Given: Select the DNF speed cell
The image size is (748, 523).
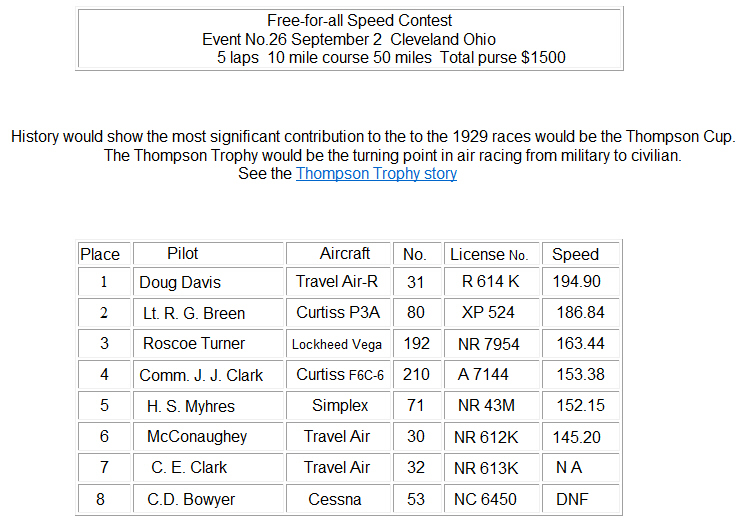Looking at the screenshot, I should [x=572, y=499].
